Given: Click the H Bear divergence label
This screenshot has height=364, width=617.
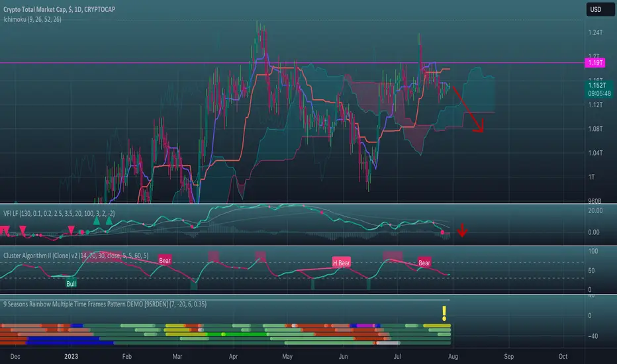Looking at the screenshot, I should (341, 263).
